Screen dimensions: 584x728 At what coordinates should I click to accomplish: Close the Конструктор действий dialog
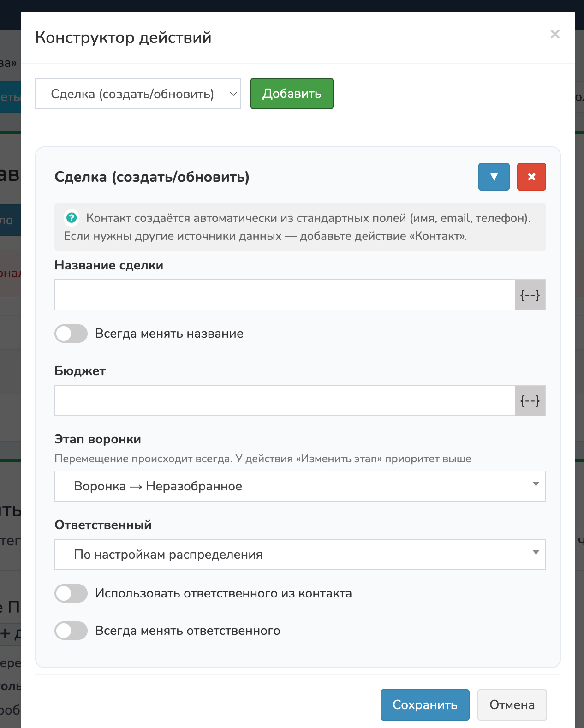(555, 34)
